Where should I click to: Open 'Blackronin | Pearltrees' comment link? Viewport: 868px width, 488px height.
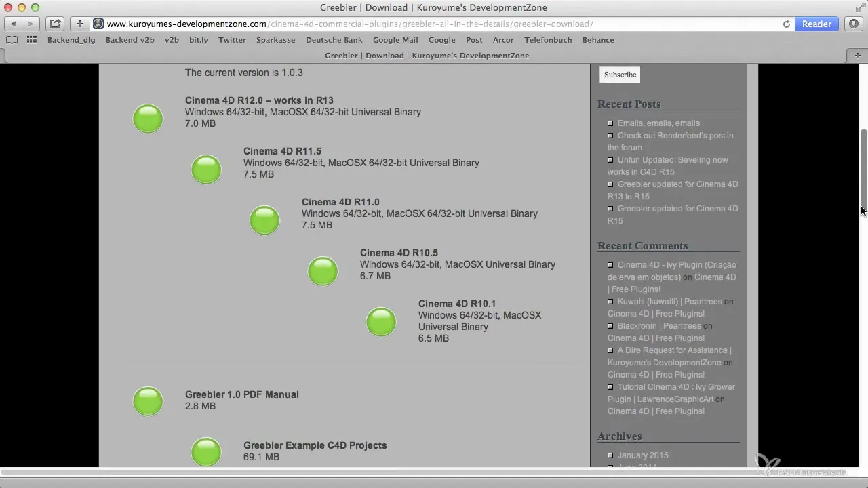coord(658,326)
